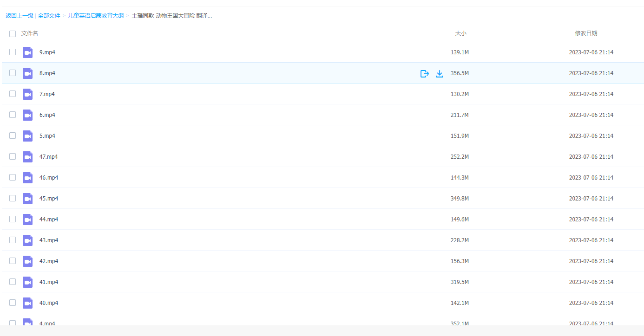Click the video file icon for 46.mp4
Viewport: 644px width, 336px height.
[27, 178]
